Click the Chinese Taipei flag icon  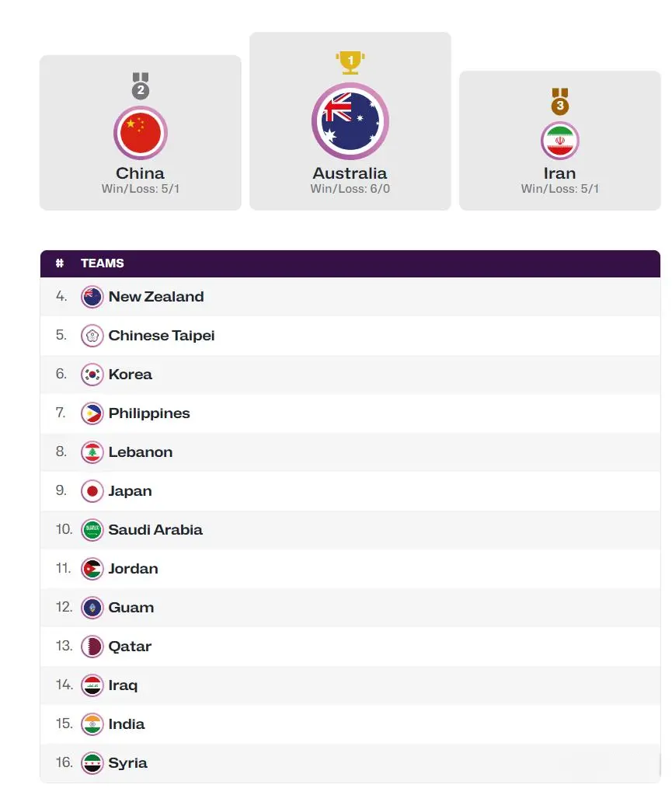(92, 336)
